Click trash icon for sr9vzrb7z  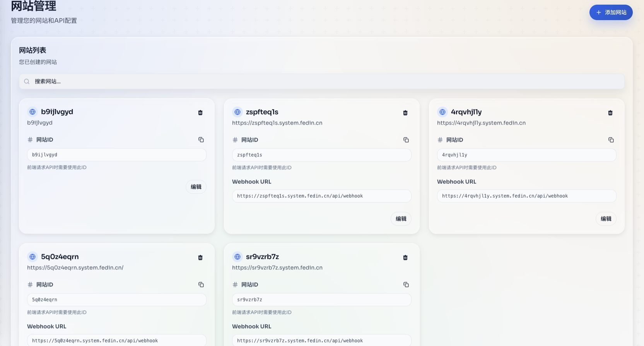click(405, 258)
